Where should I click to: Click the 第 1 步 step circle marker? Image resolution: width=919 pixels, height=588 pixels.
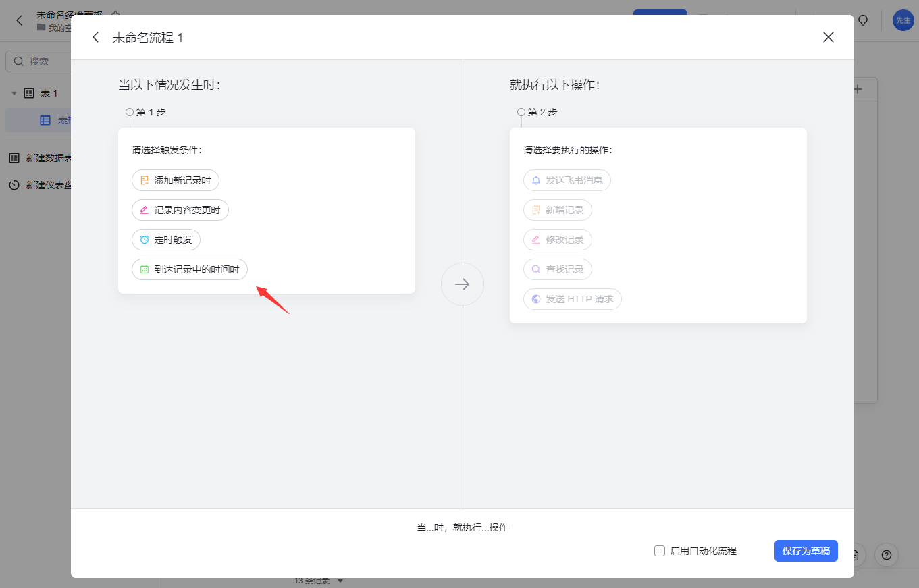(130, 112)
